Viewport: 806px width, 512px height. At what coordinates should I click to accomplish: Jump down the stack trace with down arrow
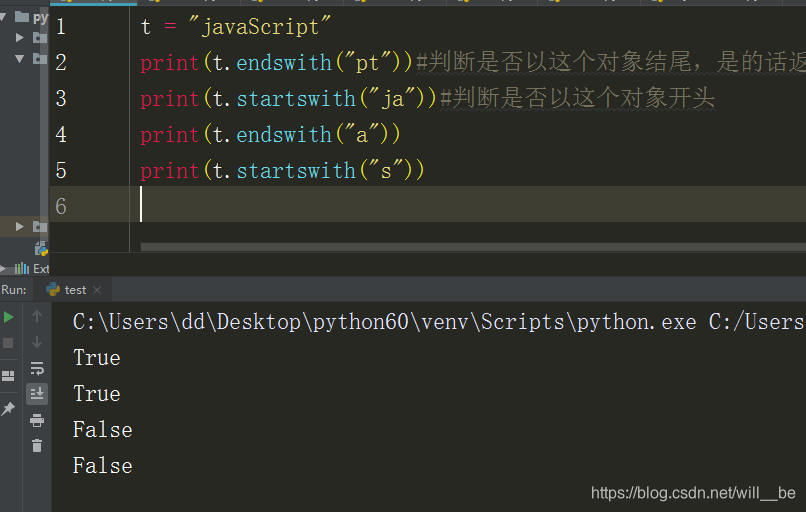click(x=37, y=342)
